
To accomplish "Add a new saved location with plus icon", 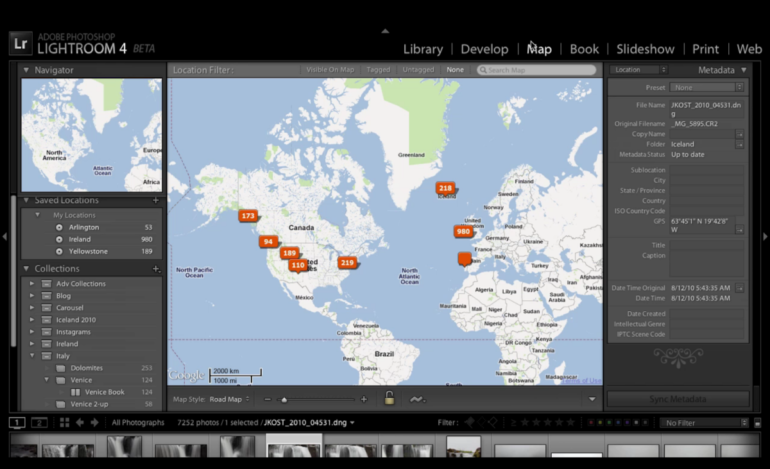I will click(155, 200).
